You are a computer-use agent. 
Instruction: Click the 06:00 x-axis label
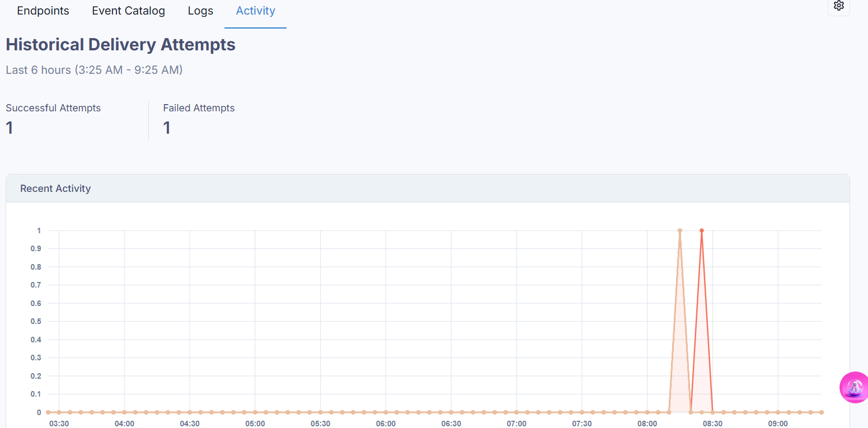(x=386, y=424)
